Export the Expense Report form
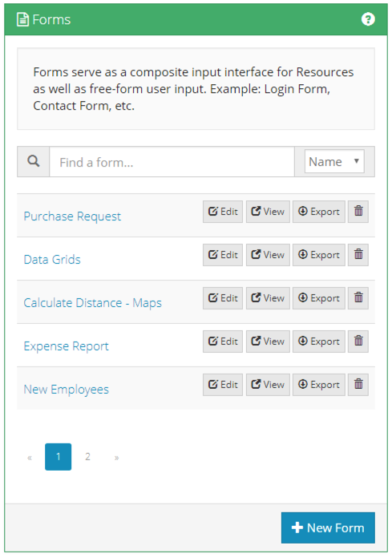 pos(319,342)
